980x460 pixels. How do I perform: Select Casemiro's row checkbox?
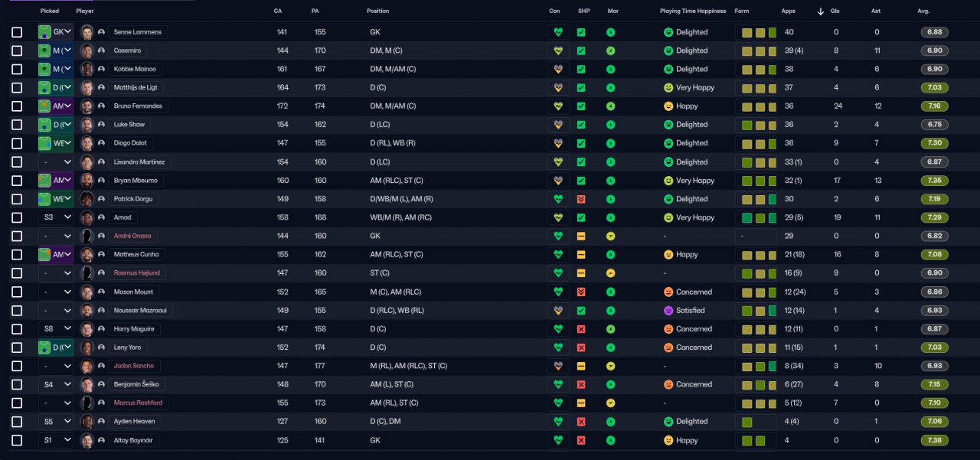point(17,51)
